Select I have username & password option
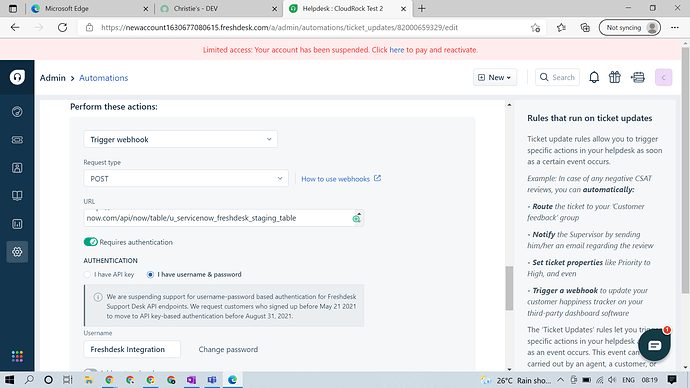Screen dimensions: 690x388 (x=150, y=275)
